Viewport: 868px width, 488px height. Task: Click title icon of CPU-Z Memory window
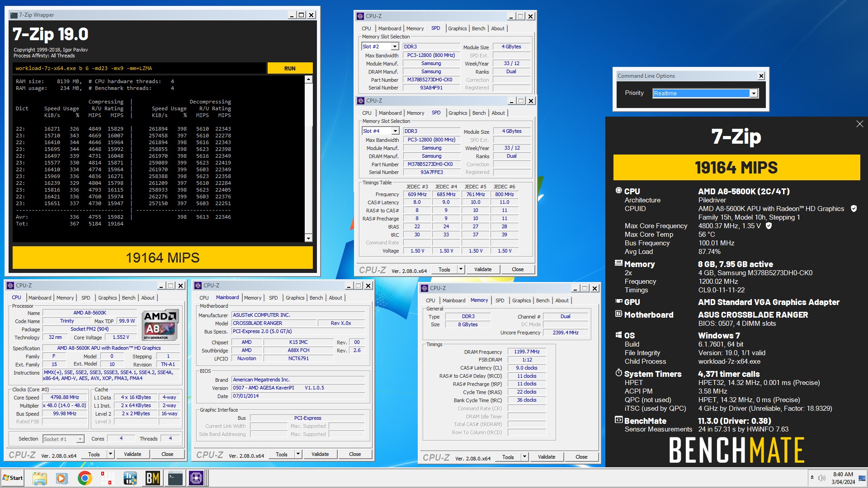click(x=425, y=288)
